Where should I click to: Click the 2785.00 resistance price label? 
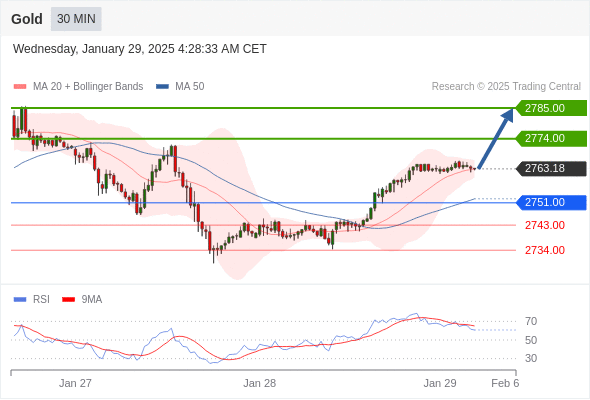click(x=551, y=108)
